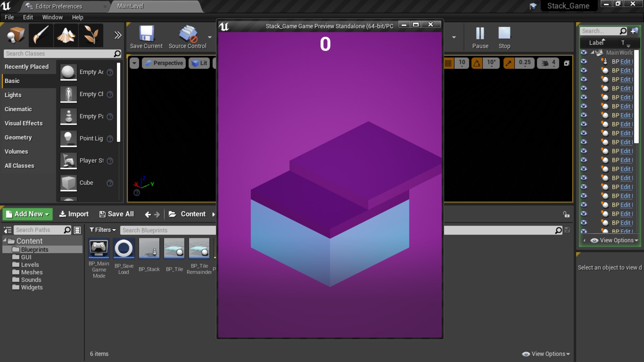This screenshot has width=644, height=362.
Task: Hide the first BP Edit actor via eye icon
Action: [584, 61]
